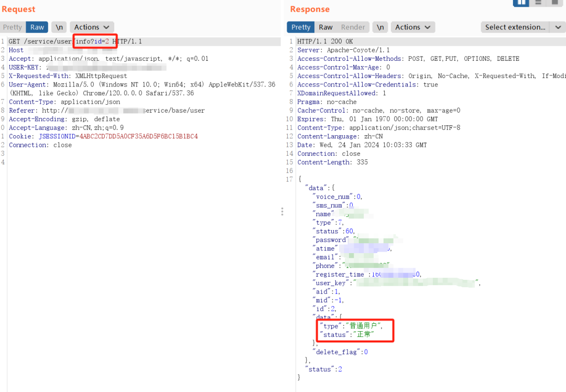Select Pretty tab in Response panel
Screen dimensions: 566x392
tap(301, 27)
